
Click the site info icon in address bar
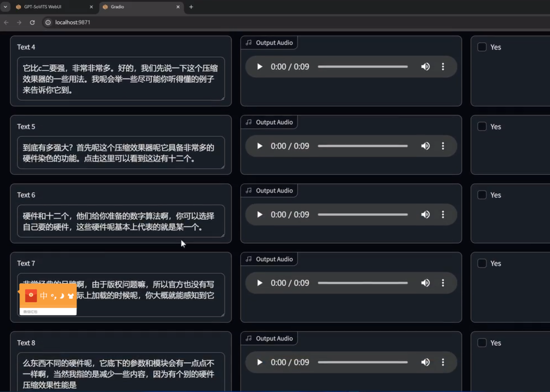pyautogui.click(x=48, y=23)
